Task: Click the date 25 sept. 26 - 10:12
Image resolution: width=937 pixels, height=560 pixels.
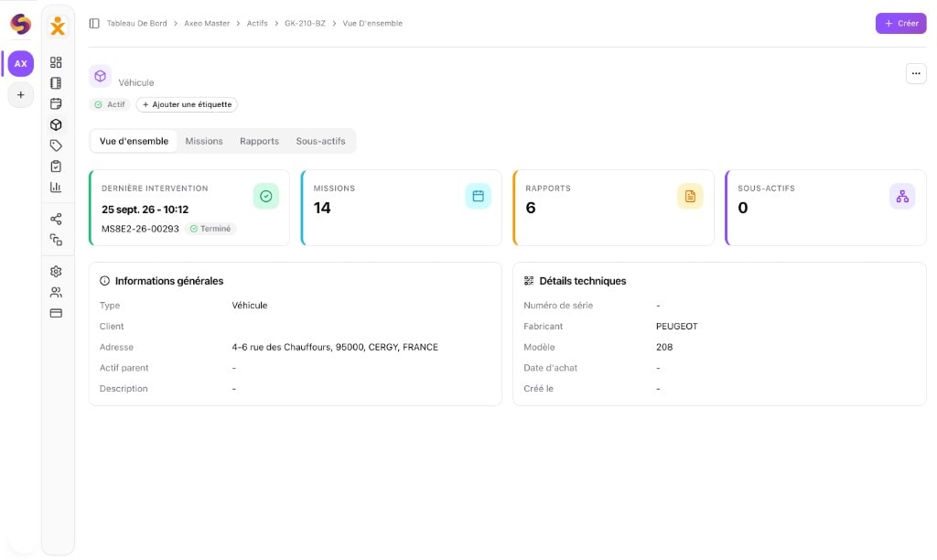Action: pos(145,210)
